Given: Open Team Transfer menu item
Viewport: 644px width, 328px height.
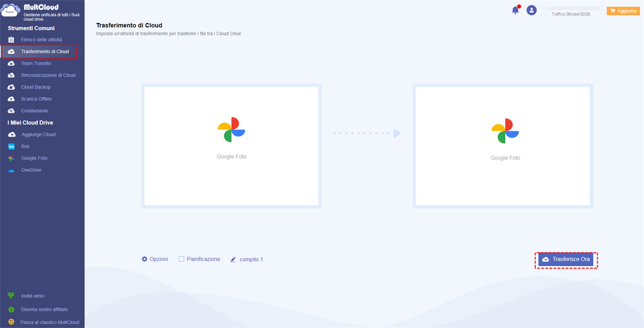Looking at the screenshot, I should (36, 63).
